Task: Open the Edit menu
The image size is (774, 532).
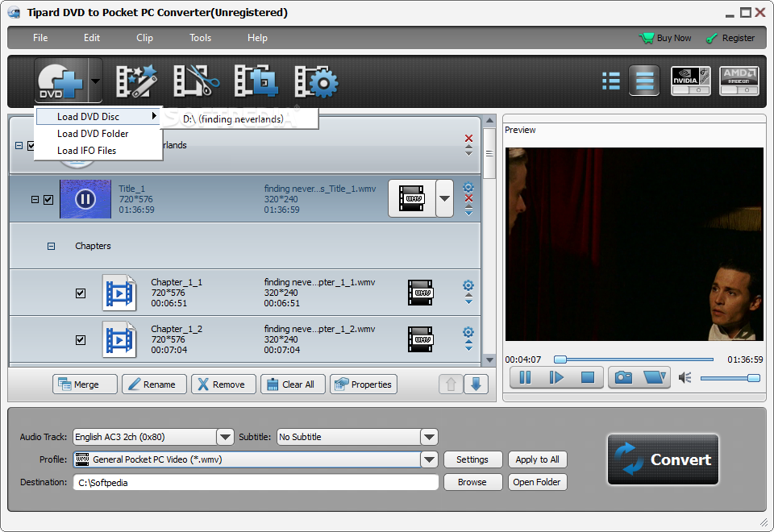Action: pyautogui.click(x=91, y=38)
